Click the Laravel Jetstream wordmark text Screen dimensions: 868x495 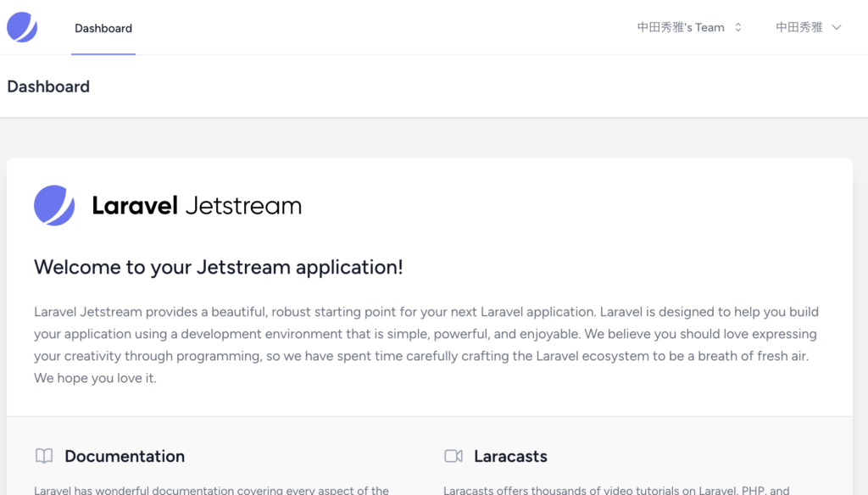coord(196,204)
